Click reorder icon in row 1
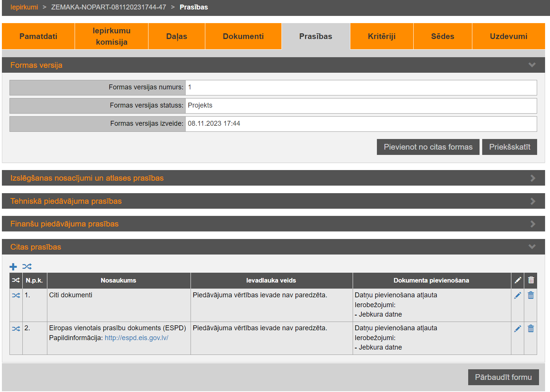Screen dimensions: 550x392 (x=16, y=295)
